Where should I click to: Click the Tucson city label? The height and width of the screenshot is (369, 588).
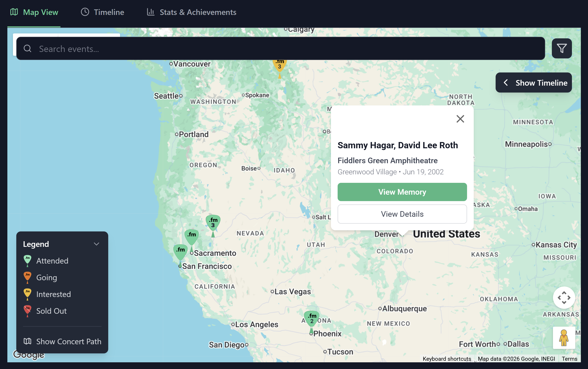tap(340, 352)
